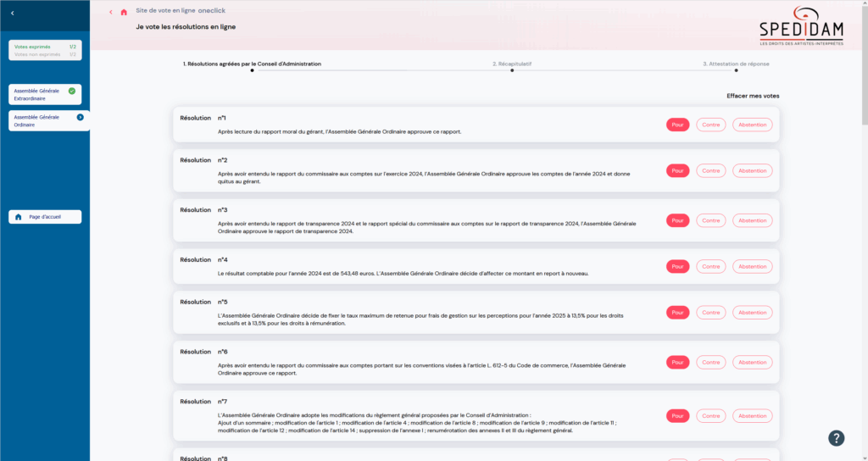Vote Contre on Résolution n°1
The image size is (868, 461).
(711, 125)
